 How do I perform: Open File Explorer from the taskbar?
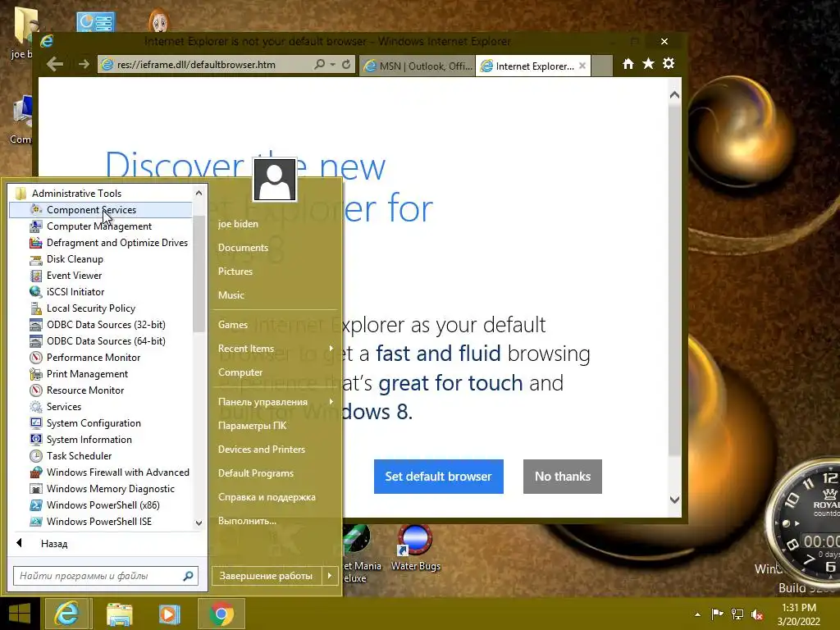[119, 614]
